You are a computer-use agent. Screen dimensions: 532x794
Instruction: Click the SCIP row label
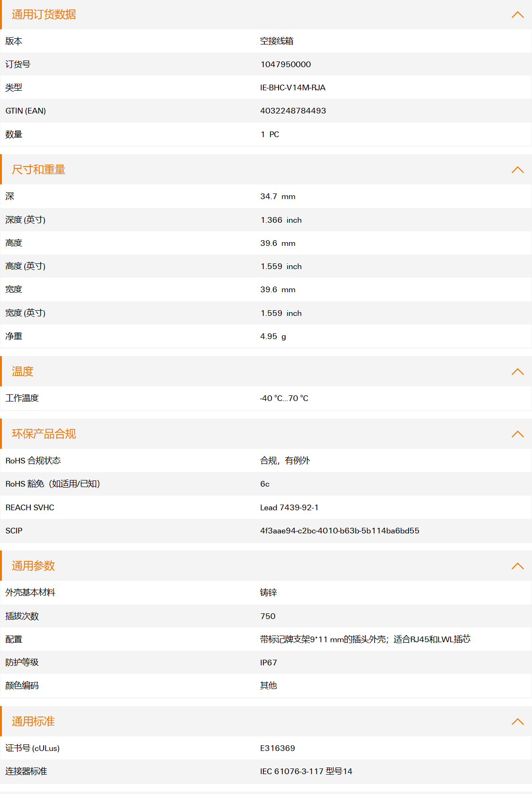tap(14, 531)
